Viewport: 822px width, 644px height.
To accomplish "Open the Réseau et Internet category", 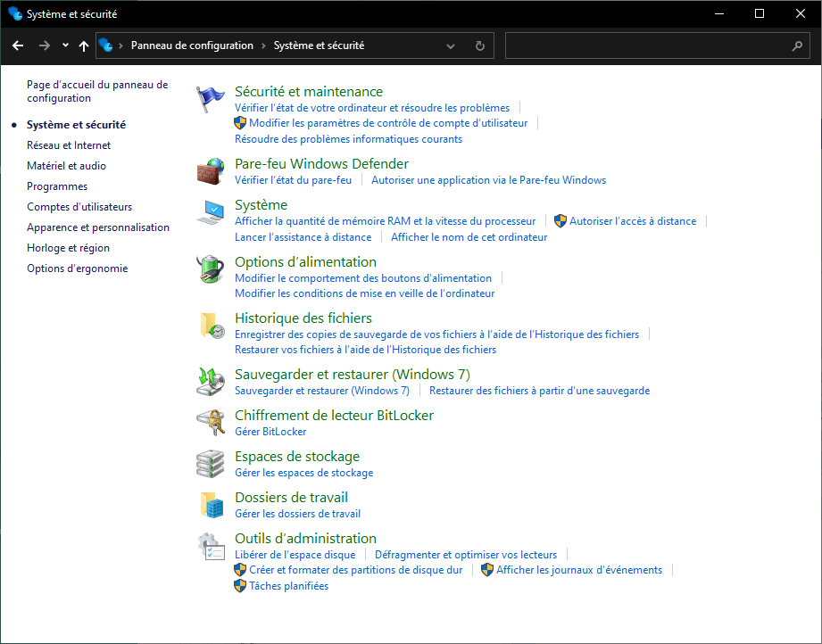I will pyautogui.click(x=69, y=145).
